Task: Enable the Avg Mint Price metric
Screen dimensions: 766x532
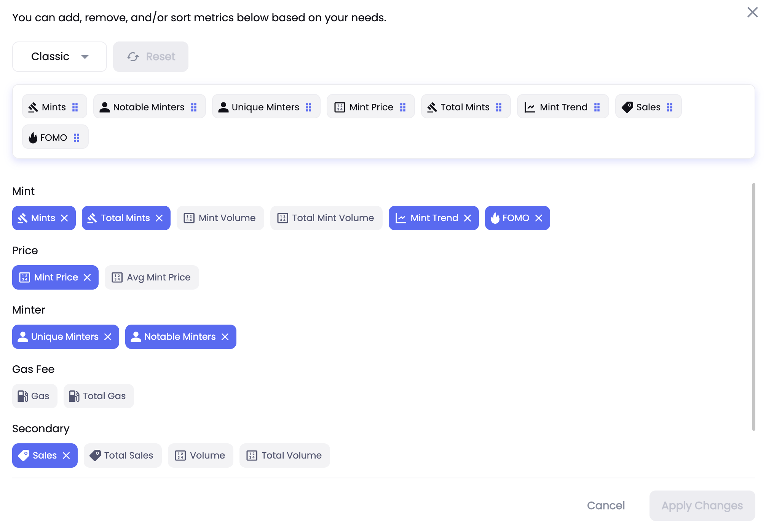Action: pyautogui.click(x=152, y=277)
